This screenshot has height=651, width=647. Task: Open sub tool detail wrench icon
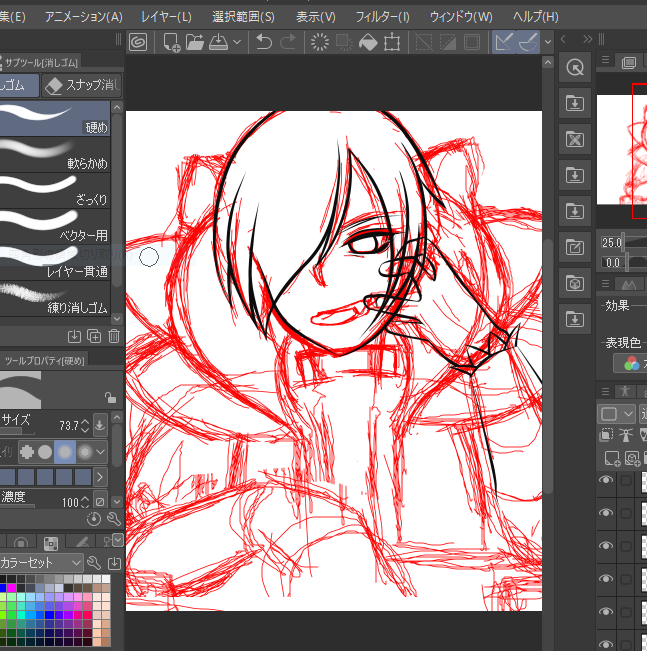click(113, 519)
